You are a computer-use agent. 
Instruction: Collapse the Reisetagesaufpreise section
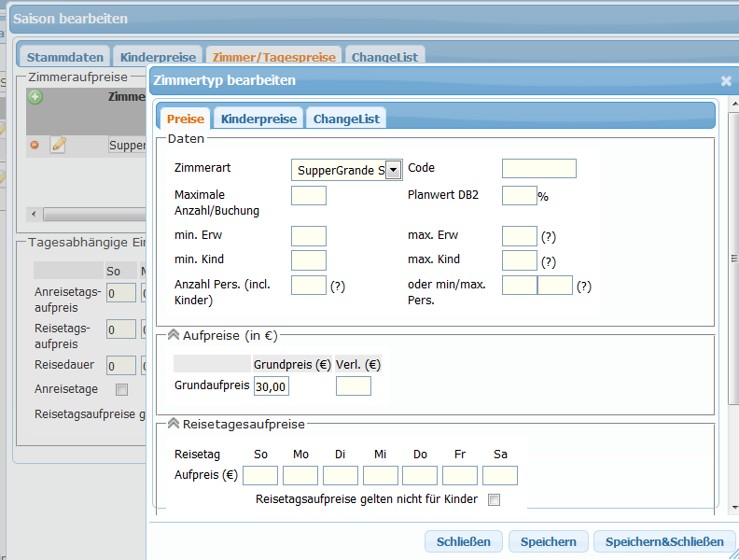click(174, 424)
